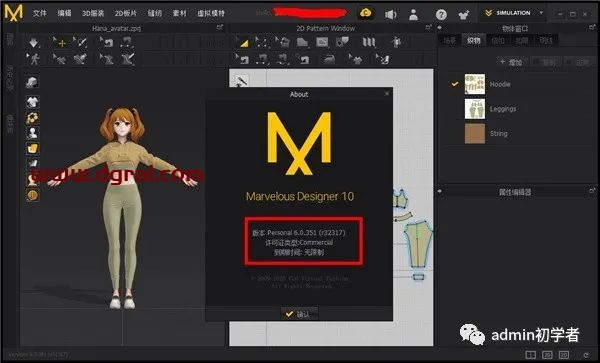Toggle the garment display icon in 3D viewport

tap(33, 102)
